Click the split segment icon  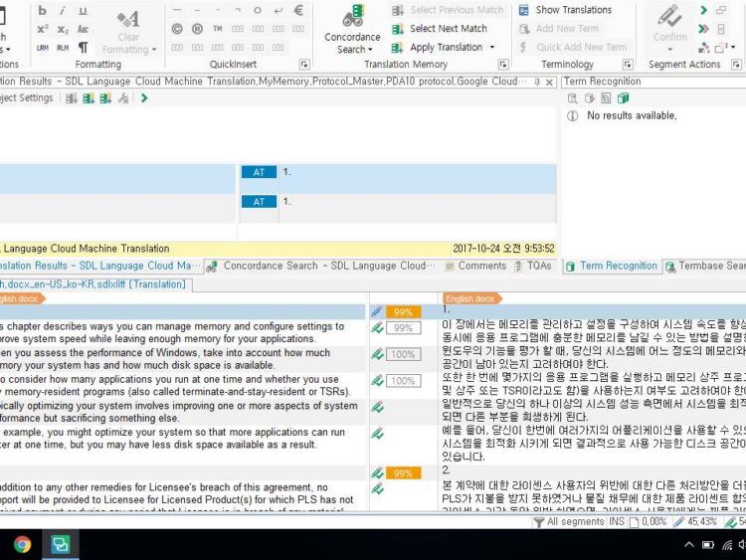(x=721, y=29)
